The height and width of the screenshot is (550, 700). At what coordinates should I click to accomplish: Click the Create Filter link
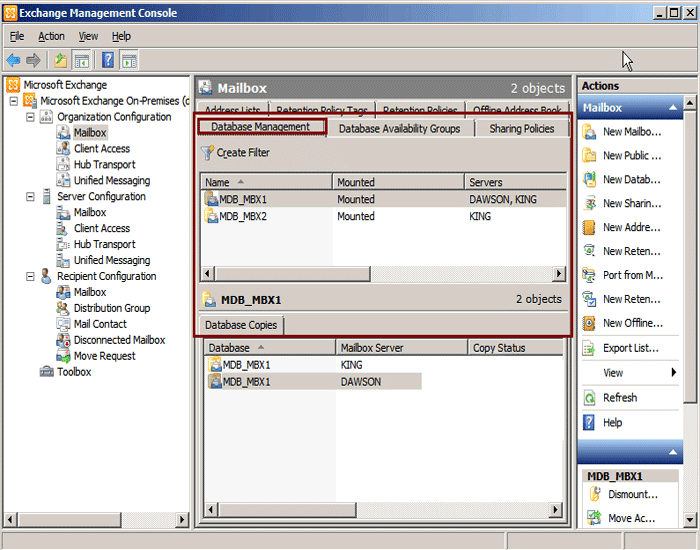243,153
